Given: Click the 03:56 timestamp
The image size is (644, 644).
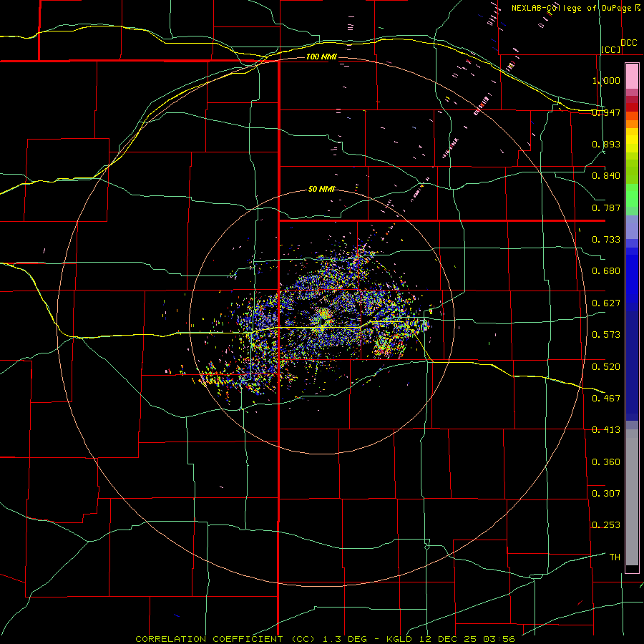Looking at the screenshot, I should pyautogui.click(x=499, y=639).
